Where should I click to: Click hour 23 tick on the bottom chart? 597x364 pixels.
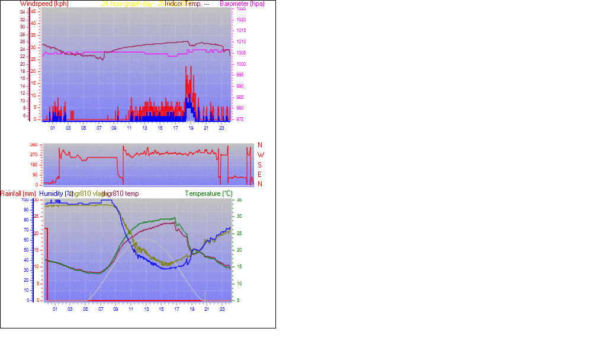pos(222,308)
